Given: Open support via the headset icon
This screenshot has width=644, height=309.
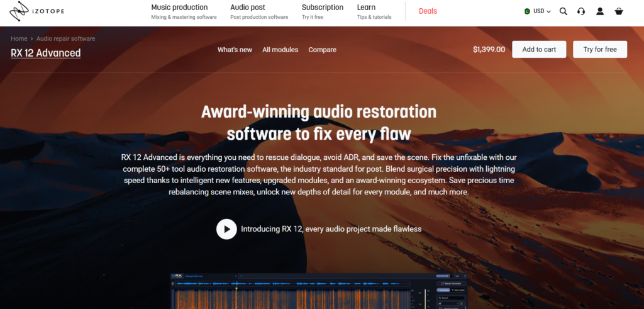Looking at the screenshot, I should 580,11.
